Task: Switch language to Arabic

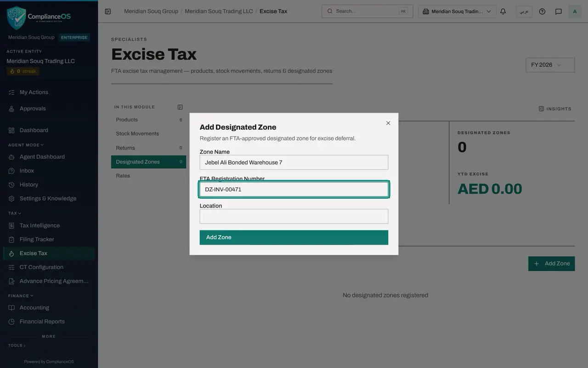Action: coord(524,11)
